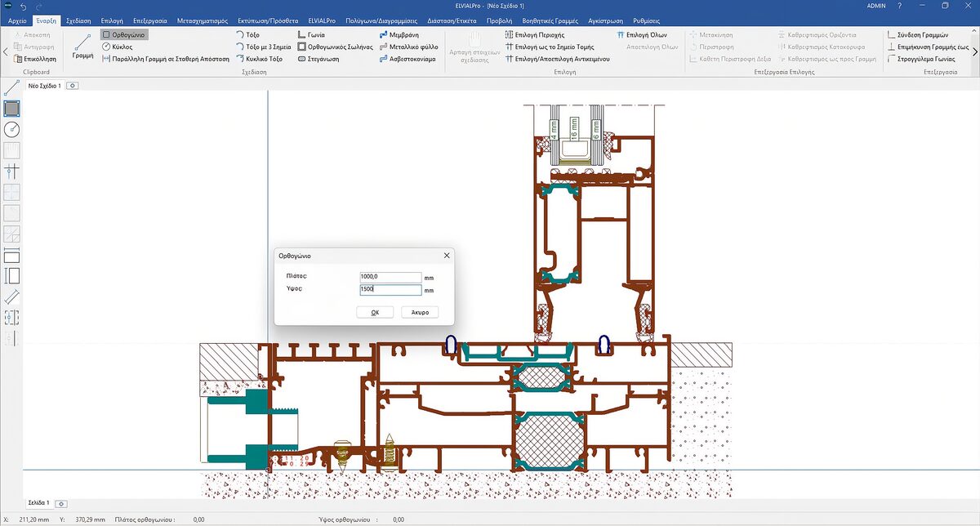The image size is (980, 526).
Task: Open the Σχεδίαση ribbon tab
Action: [x=77, y=20]
